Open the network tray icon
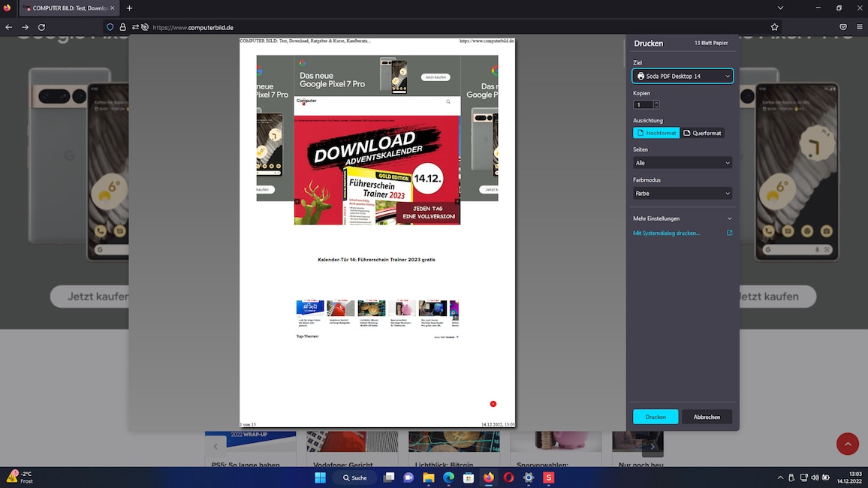The image size is (868, 488). tap(803, 477)
